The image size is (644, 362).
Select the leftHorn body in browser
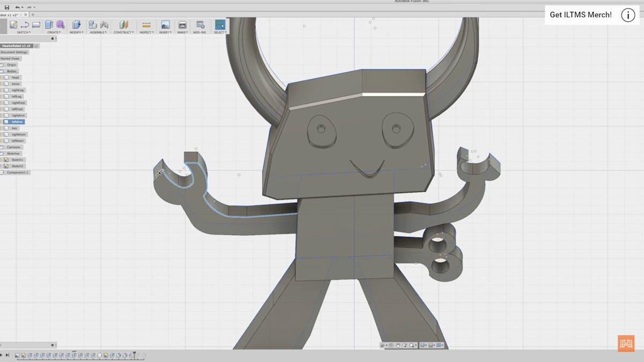point(18,141)
